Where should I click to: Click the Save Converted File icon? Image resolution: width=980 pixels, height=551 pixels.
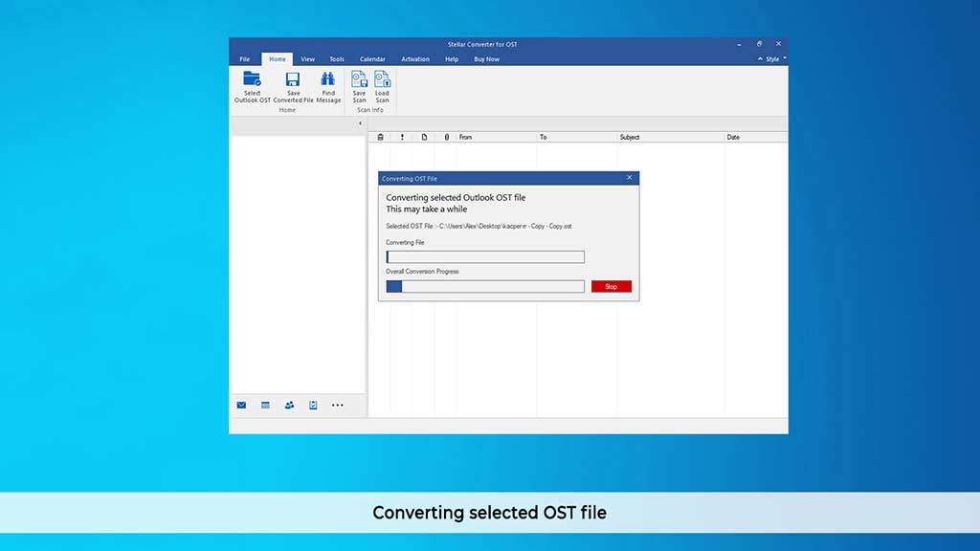293,79
